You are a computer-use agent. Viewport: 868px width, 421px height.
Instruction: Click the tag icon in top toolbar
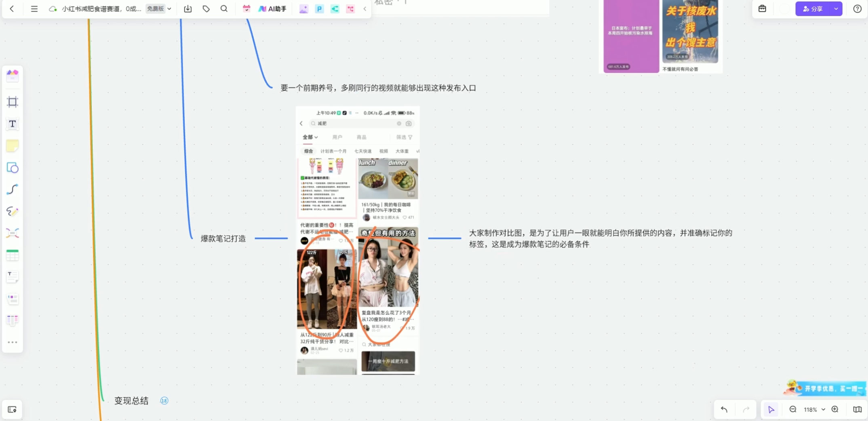(x=206, y=8)
